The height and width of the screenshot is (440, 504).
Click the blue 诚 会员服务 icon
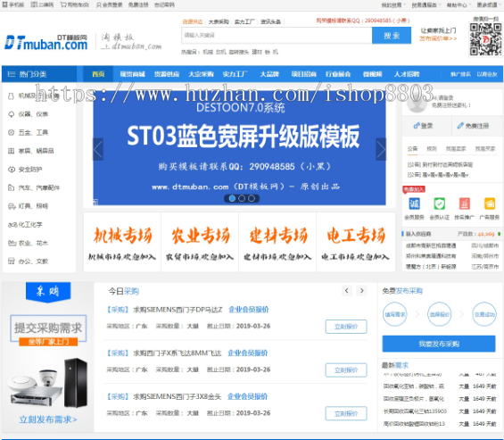(414, 203)
